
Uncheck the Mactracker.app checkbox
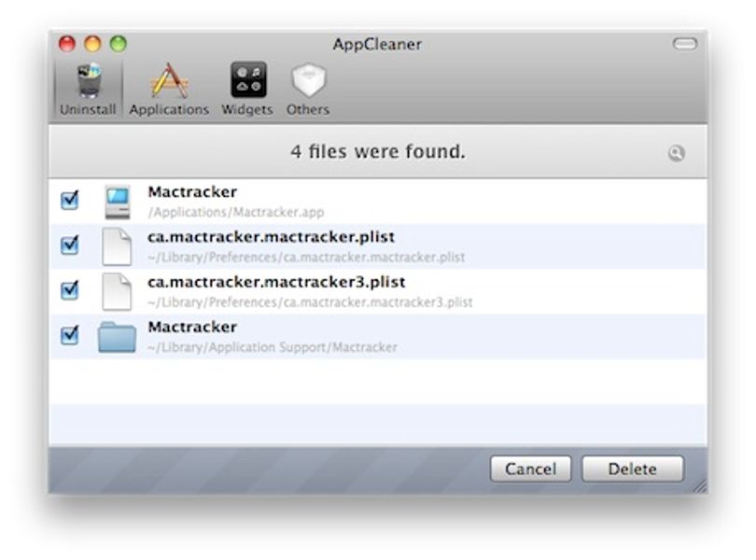coord(69,200)
